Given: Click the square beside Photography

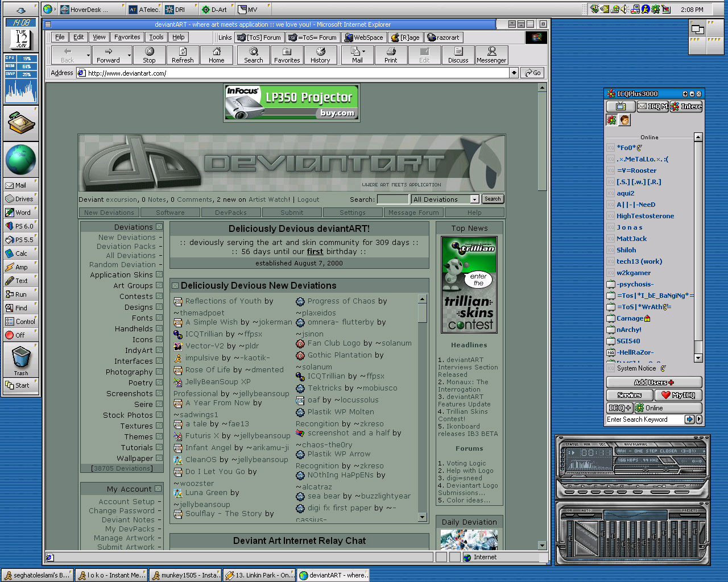Looking at the screenshot, I should coord(159,372).
